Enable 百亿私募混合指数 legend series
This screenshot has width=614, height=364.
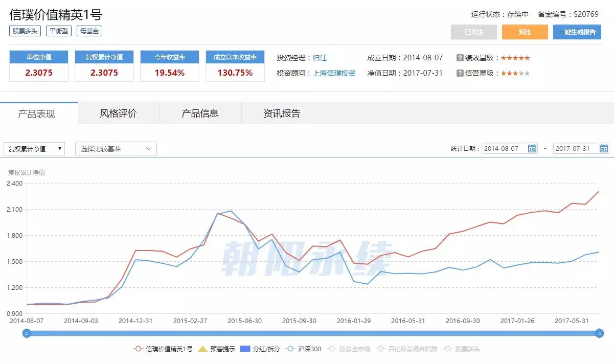(407, 349)
